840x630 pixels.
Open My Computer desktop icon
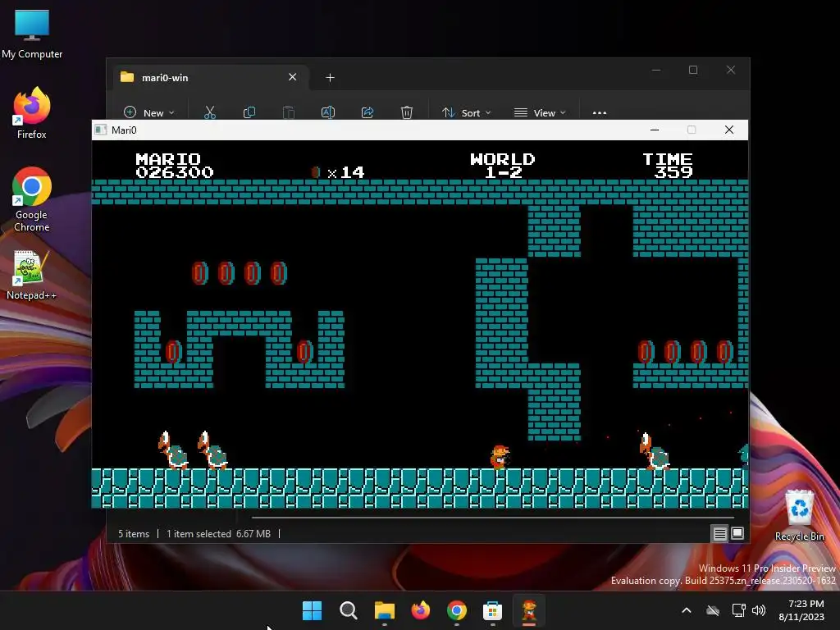(x=32, y=34)
